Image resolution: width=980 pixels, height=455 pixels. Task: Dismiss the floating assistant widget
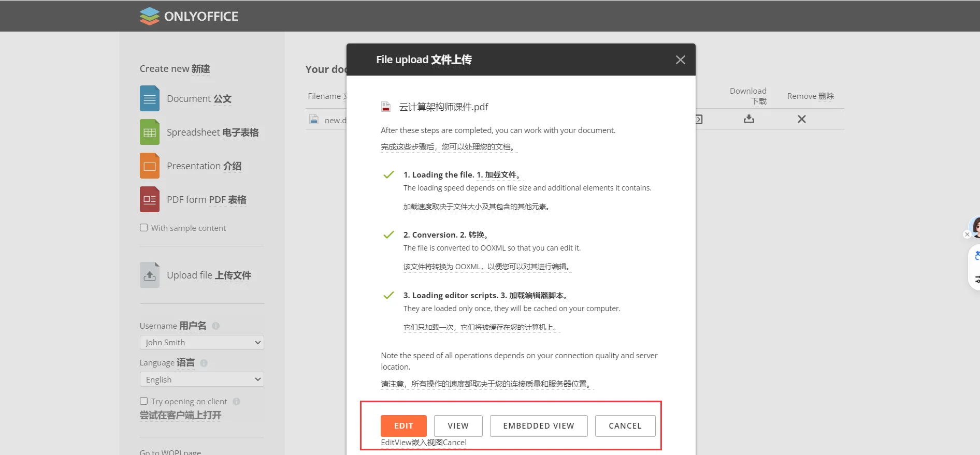tap(967, 234)
